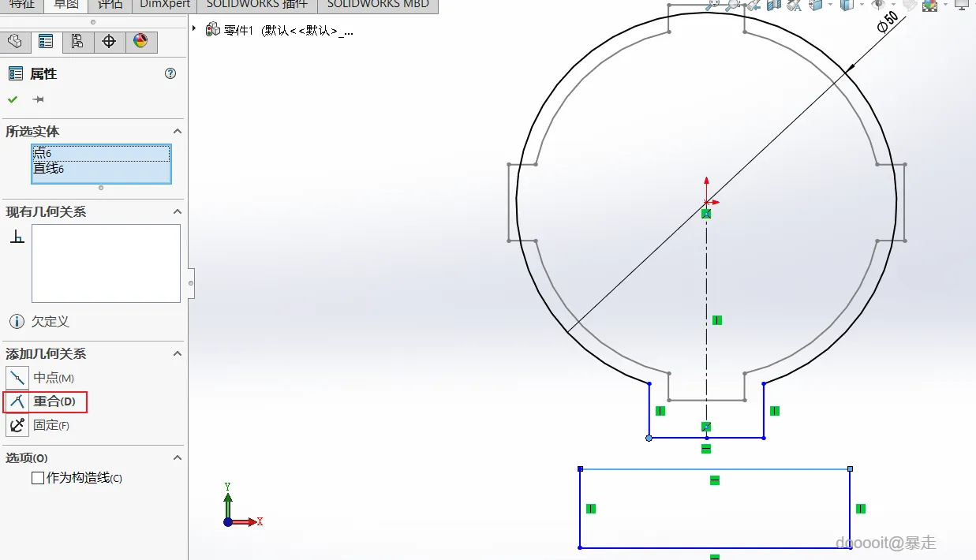The image size is (976, 560).
Task: Select 直线6 in selected entities list
Action: coord(101,170)
